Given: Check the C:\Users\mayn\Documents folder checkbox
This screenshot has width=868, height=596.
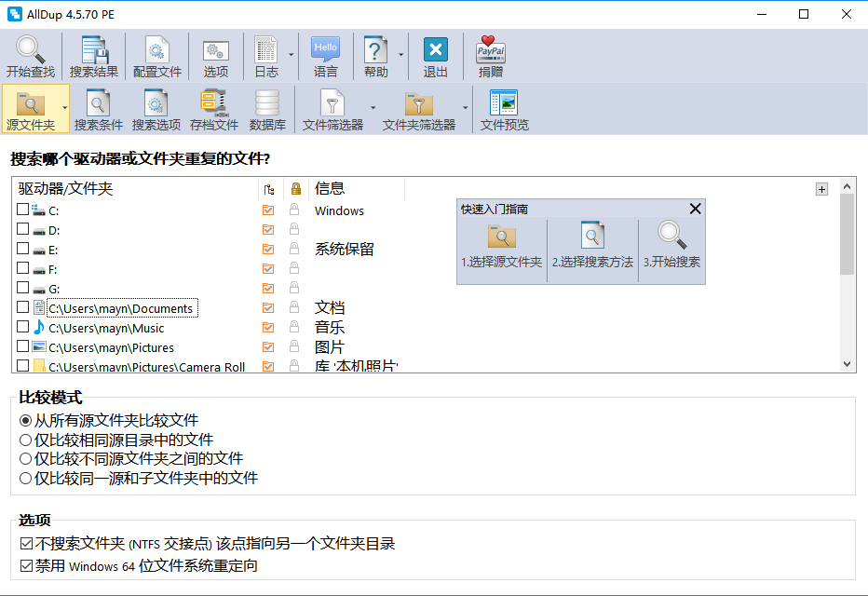Looking at the screenshot, I should [x=23, y=307].
